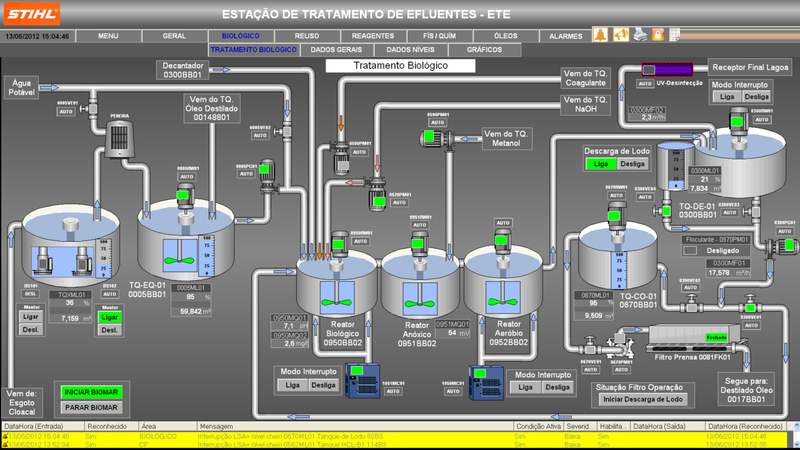Open the FÍS / QUÍM tab
The width and height of the screenshot is (800, 450).
click(x=440, y=36)
